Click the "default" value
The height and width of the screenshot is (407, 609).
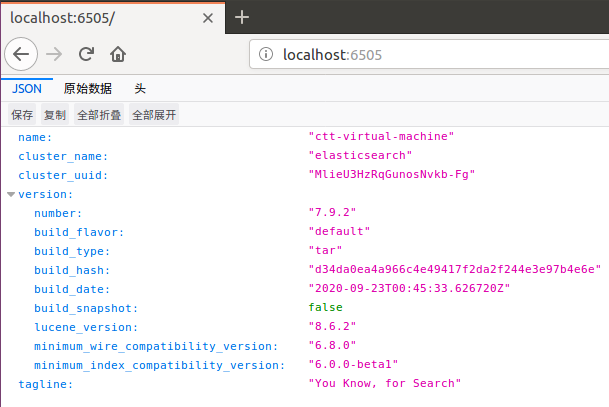coord(339,231)
